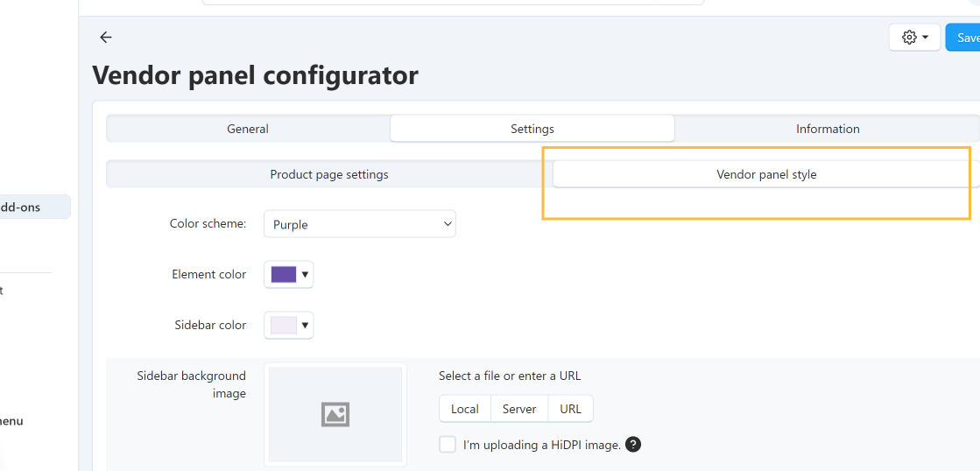Screen dimensions: 980x471
Task: Select Vendor panel style subtab
Action: click(x=766, y=174)
